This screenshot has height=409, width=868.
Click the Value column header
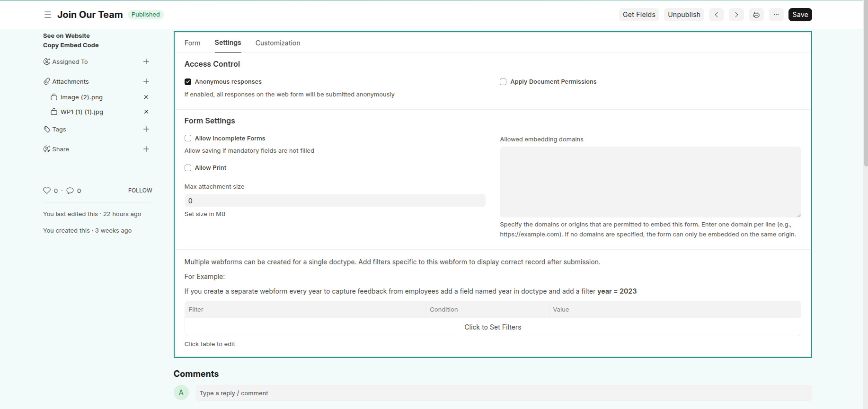coord(675,310)
